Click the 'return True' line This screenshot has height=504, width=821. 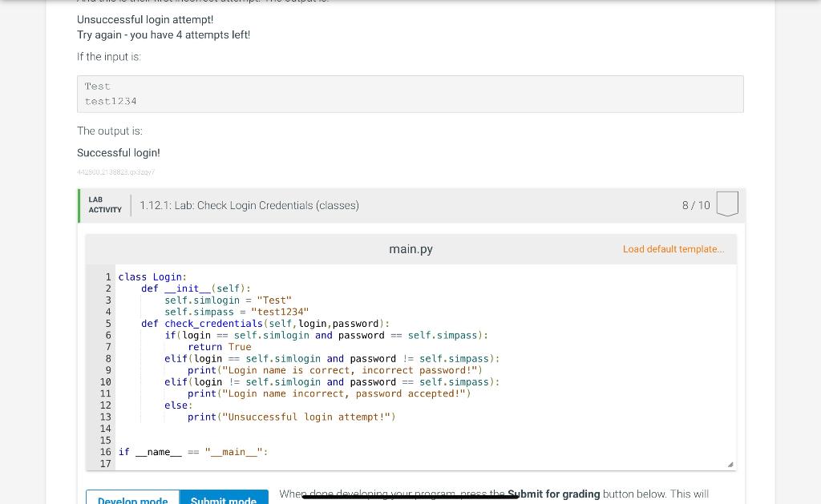pyautogui.click(x=220, y=347)
